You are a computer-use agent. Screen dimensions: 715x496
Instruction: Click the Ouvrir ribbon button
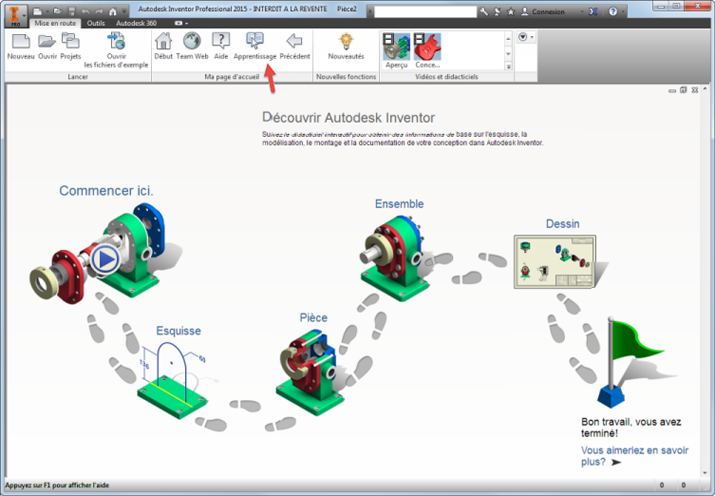click(x=47, y=46)
